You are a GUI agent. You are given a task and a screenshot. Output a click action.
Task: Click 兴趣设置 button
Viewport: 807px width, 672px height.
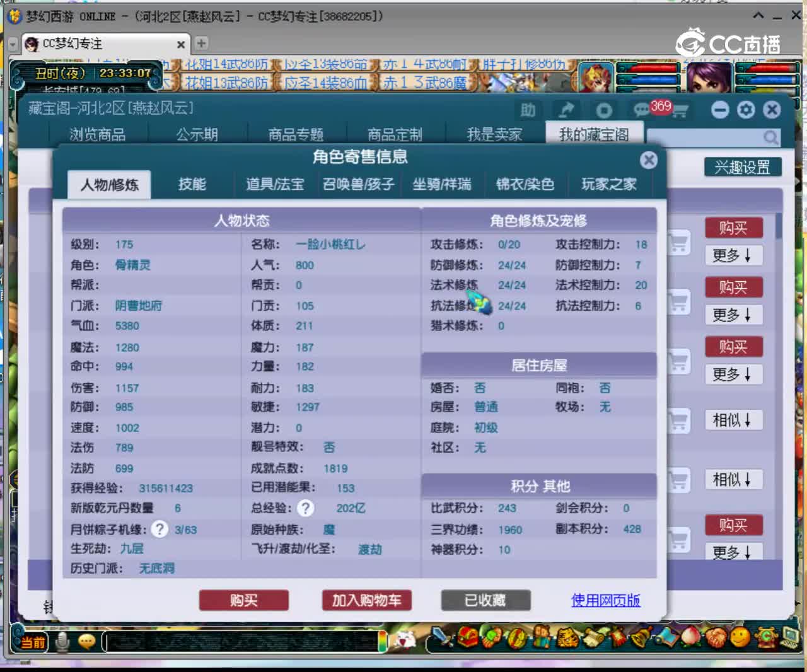point(743,167)
